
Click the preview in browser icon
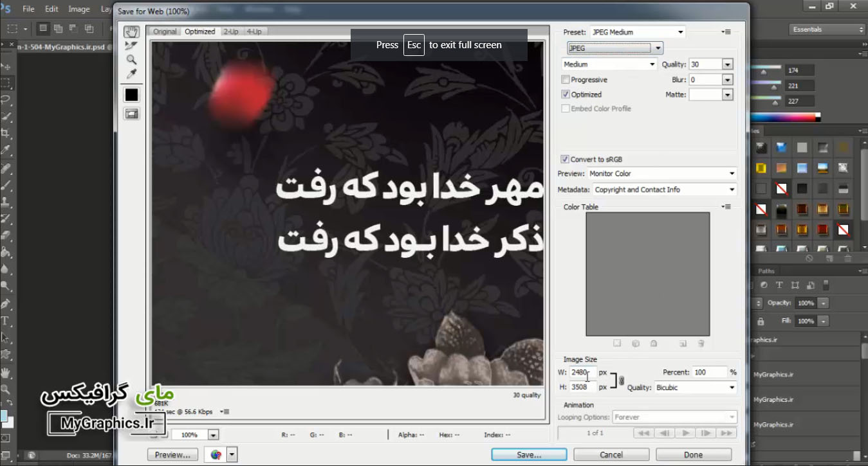(217, 454)
